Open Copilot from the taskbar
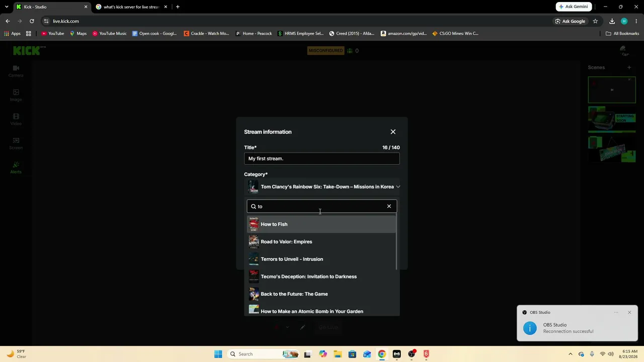This screenshot has height=362, width=644. pyautogui.click(x=323, y=354)
